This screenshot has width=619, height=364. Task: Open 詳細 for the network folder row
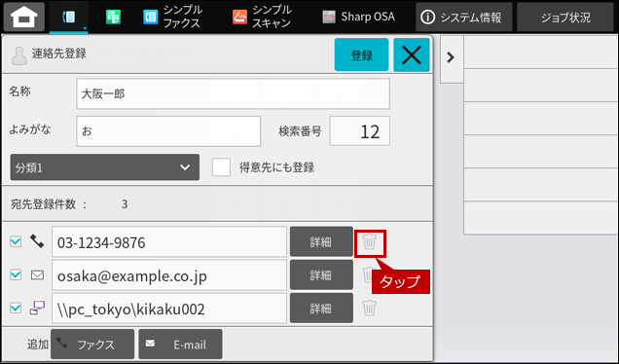click(321, 308)
